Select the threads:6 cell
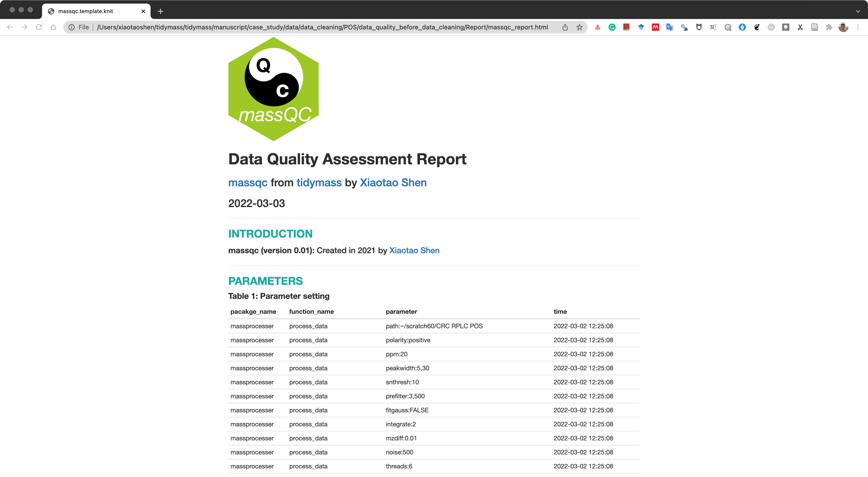The height and width of the screenshot is (477, 868). pyautogui.click(x=399, y=467)
